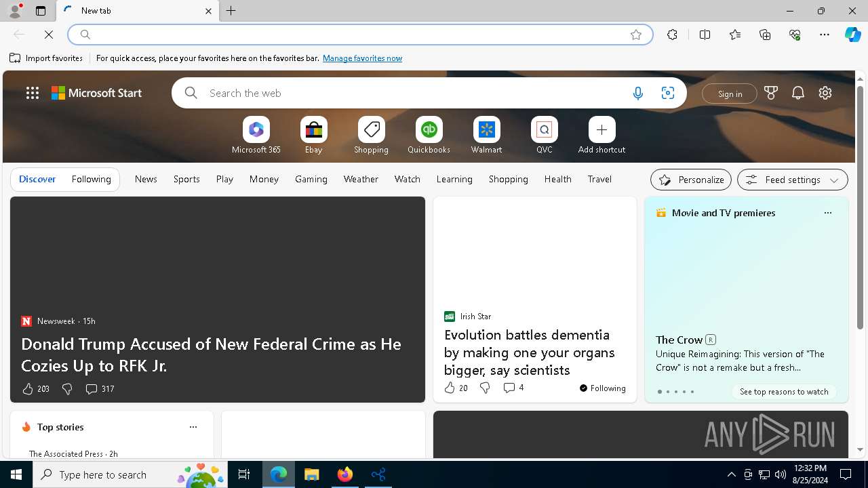Screen dimensions: 868x488
Task: Open the Sports category
Action: tap(186, 180)
